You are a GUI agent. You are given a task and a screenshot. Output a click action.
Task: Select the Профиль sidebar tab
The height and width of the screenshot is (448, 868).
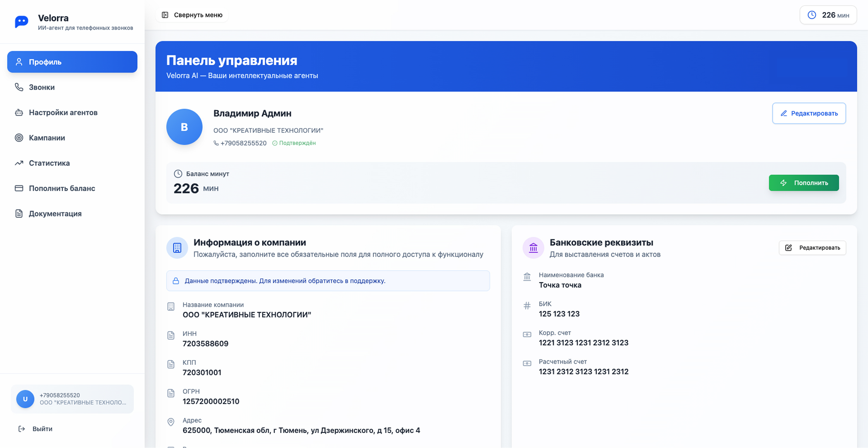pyautogui.click(x=72, y=62)
